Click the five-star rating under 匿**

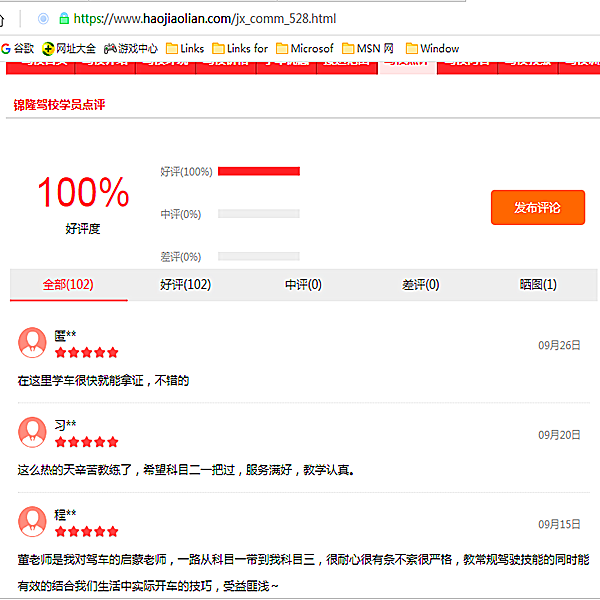86,353
